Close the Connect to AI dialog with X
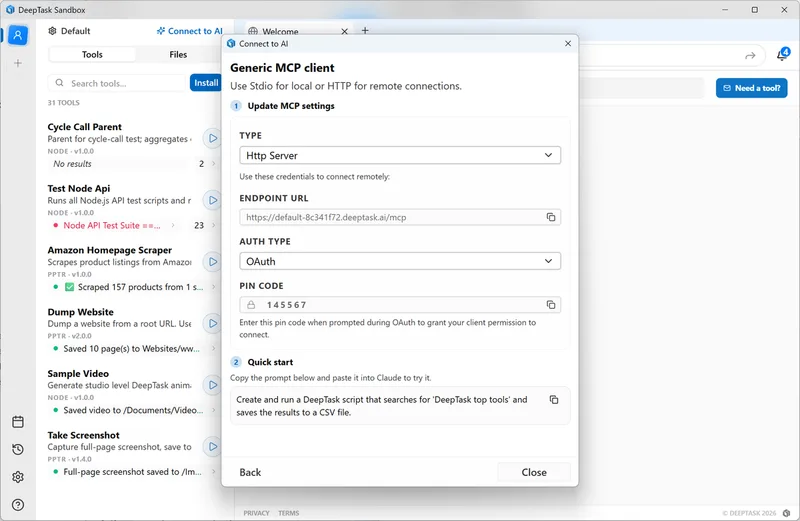 [x=568, y=44]
